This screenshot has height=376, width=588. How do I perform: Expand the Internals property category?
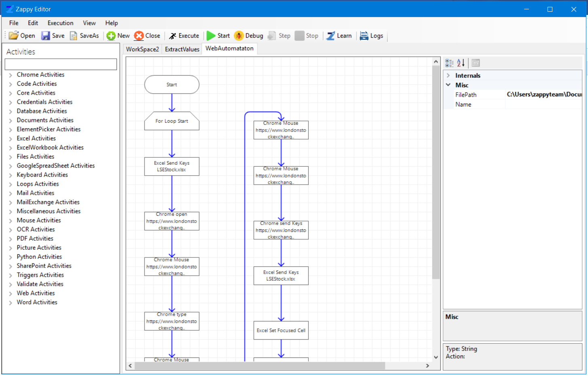[448, 75]
